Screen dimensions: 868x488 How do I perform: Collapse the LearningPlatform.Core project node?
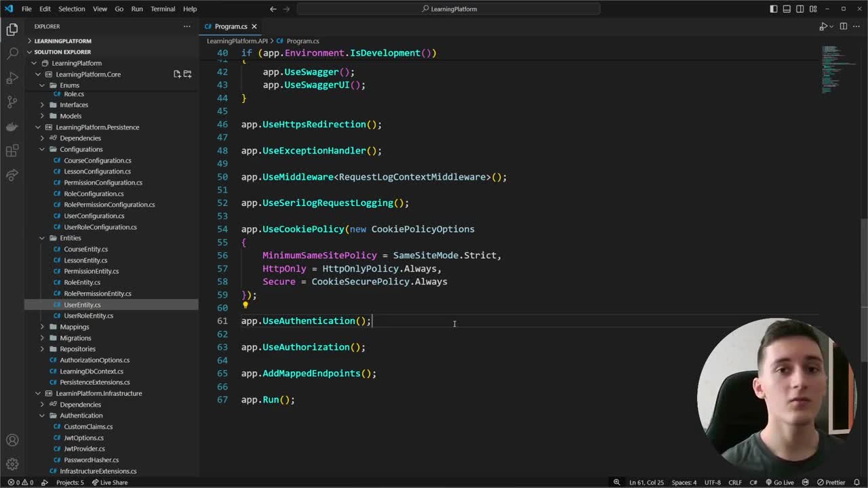coord(38,74)
